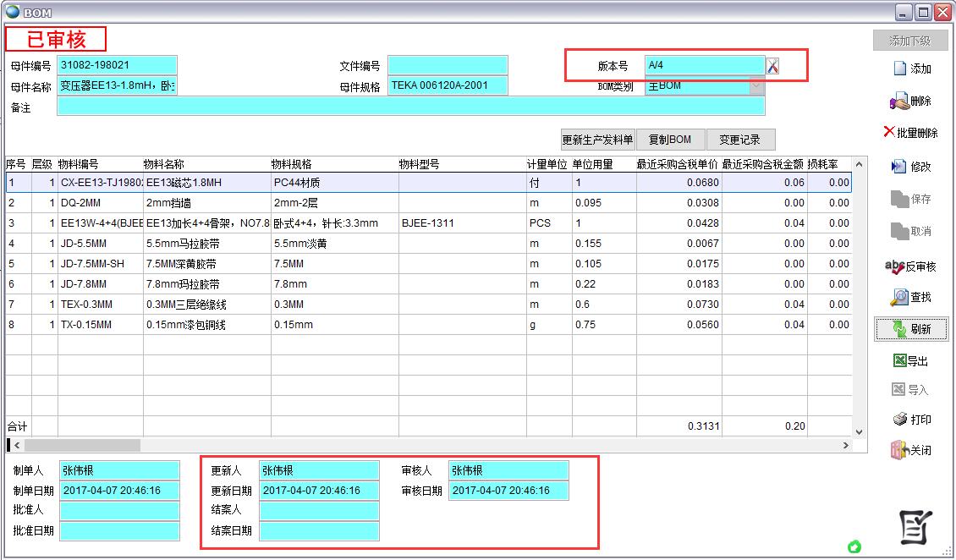
Task: Select row with 物料编号 DQ-2MM
Action: 100,203
